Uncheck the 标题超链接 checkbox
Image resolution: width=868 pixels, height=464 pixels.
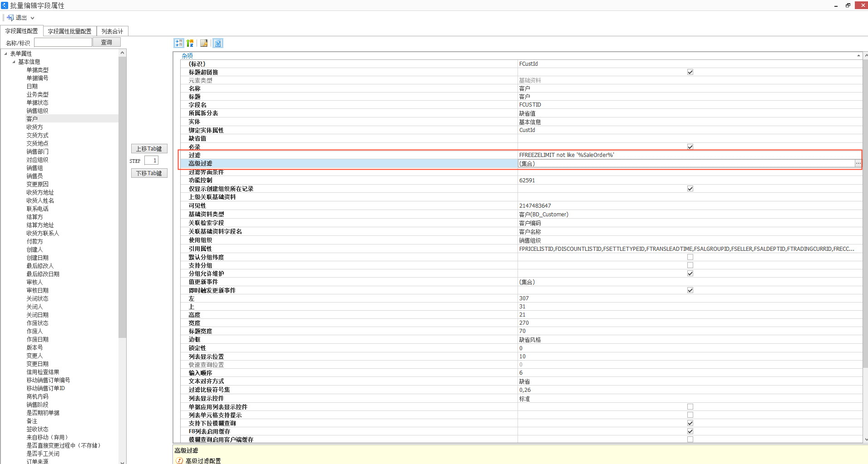(x=690, y=72)
